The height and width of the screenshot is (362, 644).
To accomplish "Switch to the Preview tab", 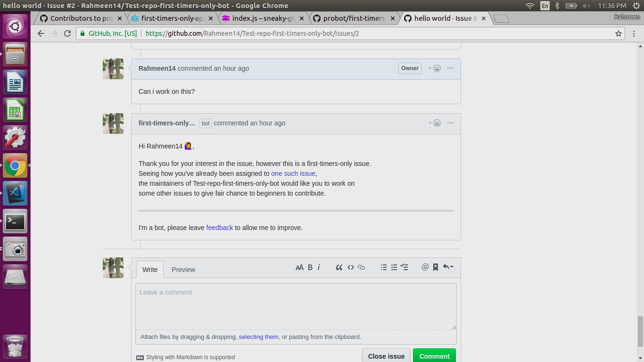I will pyautogui.click(x=183, y=270).
